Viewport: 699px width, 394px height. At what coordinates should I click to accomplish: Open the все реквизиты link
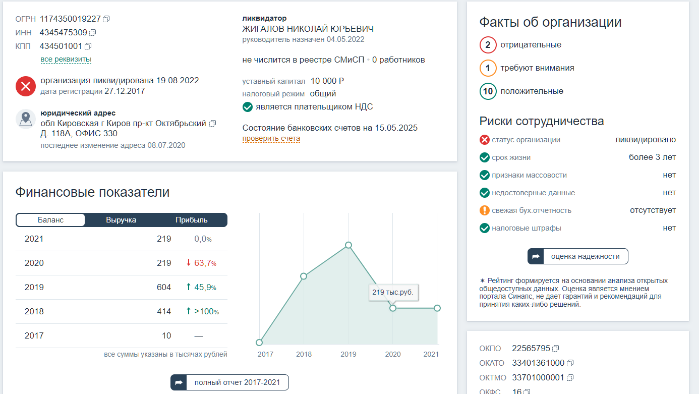[x=66, y=59]
